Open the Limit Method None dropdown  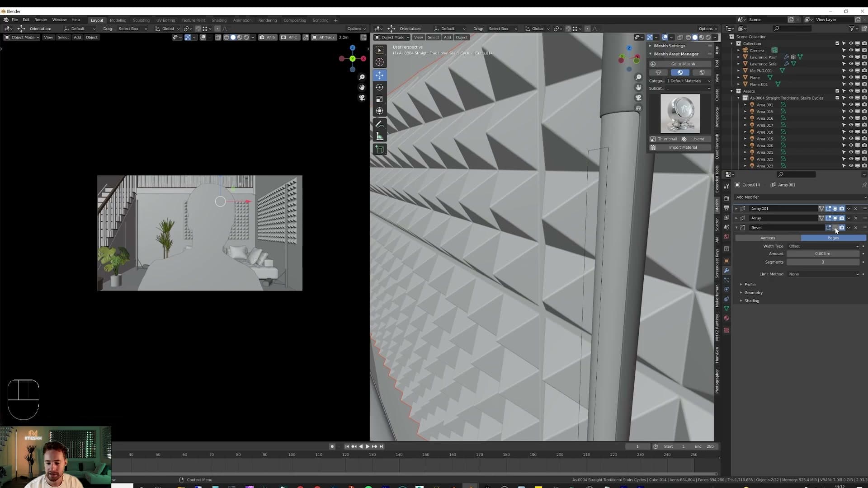coord(823,274)
